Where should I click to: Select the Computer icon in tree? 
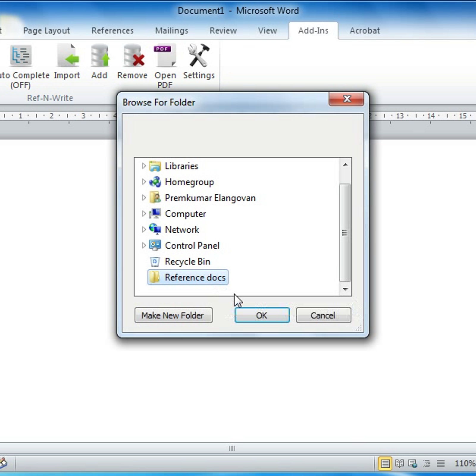coord(155,214)
